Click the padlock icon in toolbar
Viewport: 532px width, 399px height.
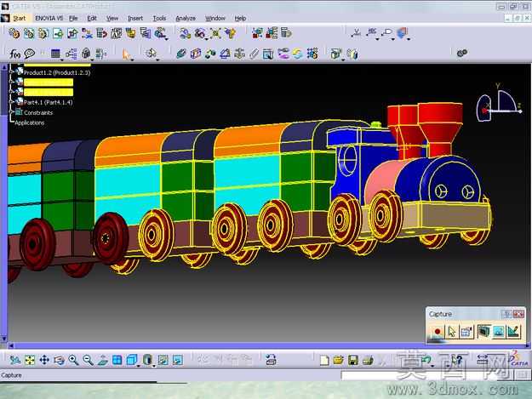coord(86,54)
